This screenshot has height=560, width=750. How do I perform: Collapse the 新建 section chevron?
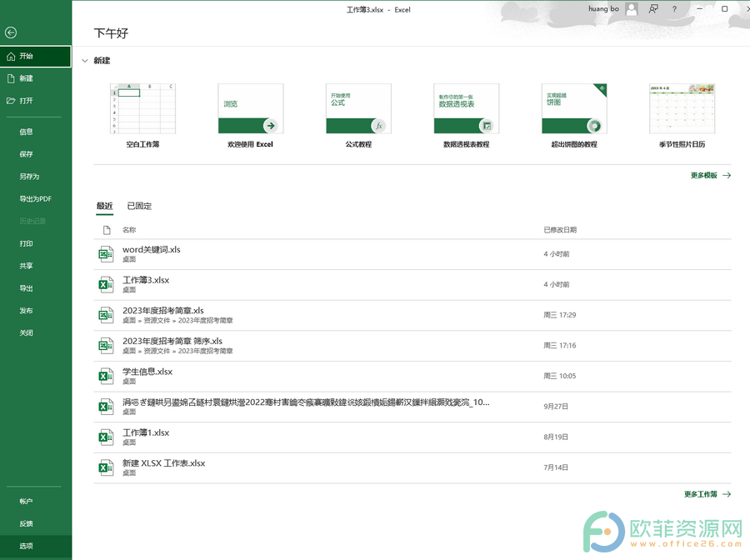[x=85, y=61]
